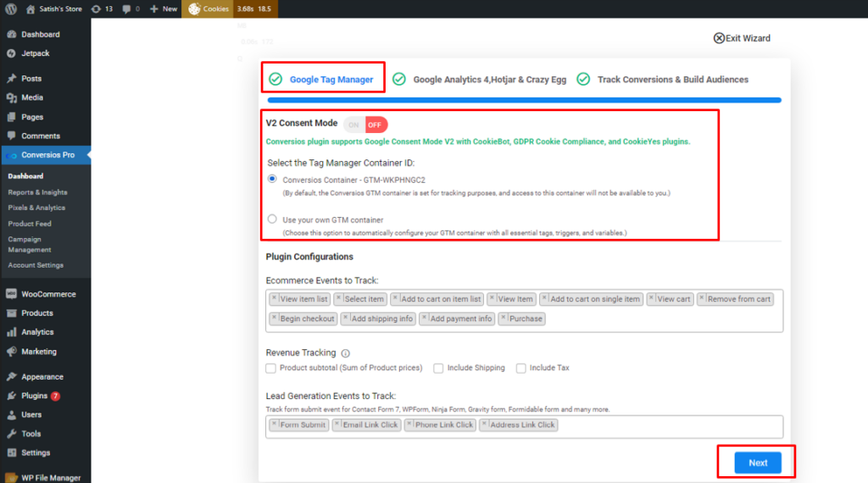This screenshot has width=868, height=483.
Task: Click the Settings sidebar icon
Action: pyautogui.click(x=12, y=452)
